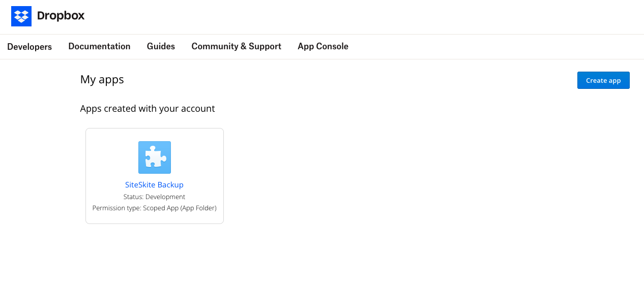Click the Dropbox box logo icon
Viewport: 644px width, 289px height.
(x=21, y=16)
